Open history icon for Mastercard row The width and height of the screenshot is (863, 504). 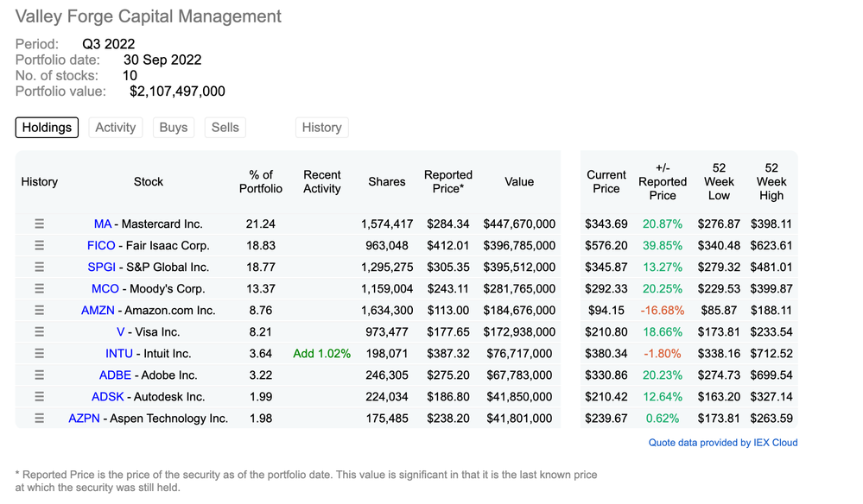(x=39, y=224)
